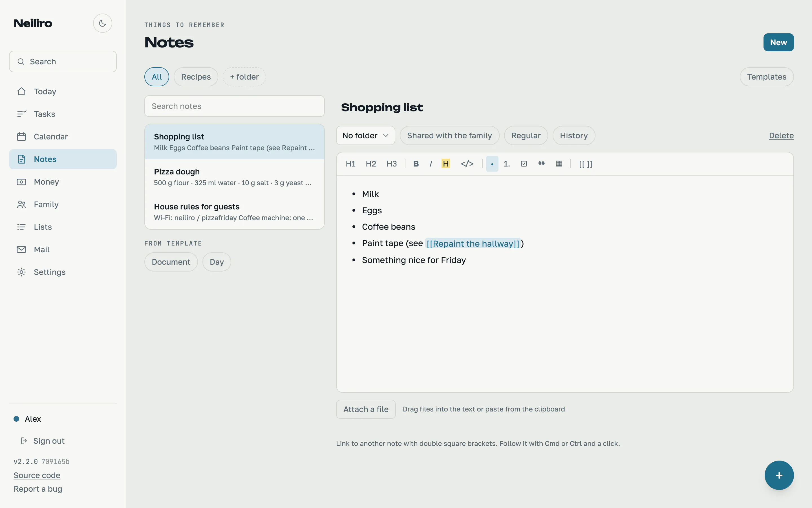Image resolution: width=812 pixels, height=508 pixels.
Task: Open the Lists page
Action: pos(63,227)
